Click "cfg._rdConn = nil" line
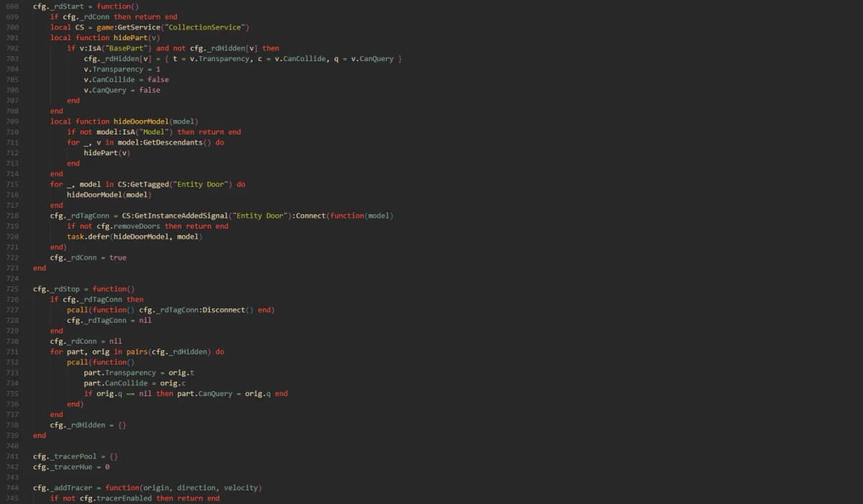Image resolution: width=863 pixels, height=504 pixels. 86,342
